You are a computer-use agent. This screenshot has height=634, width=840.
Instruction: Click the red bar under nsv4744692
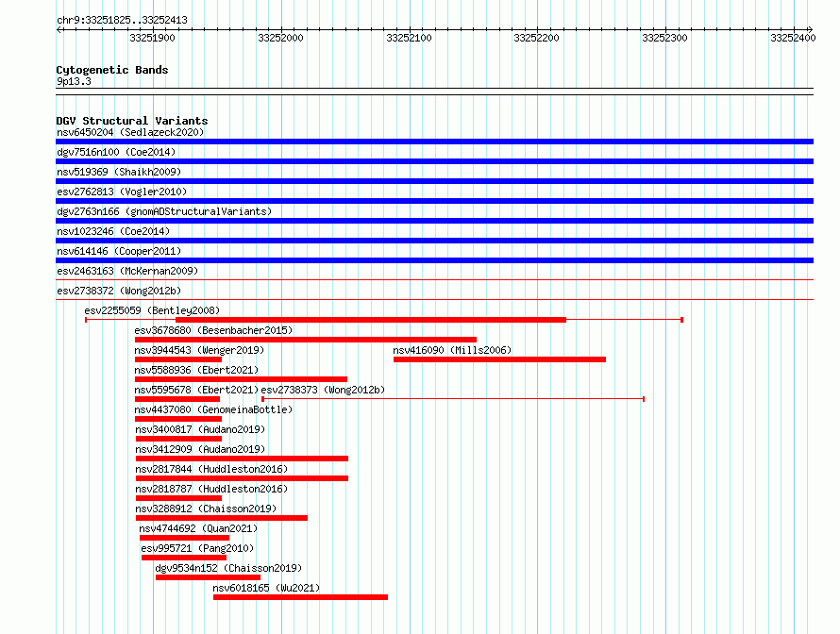click(184, 538)
